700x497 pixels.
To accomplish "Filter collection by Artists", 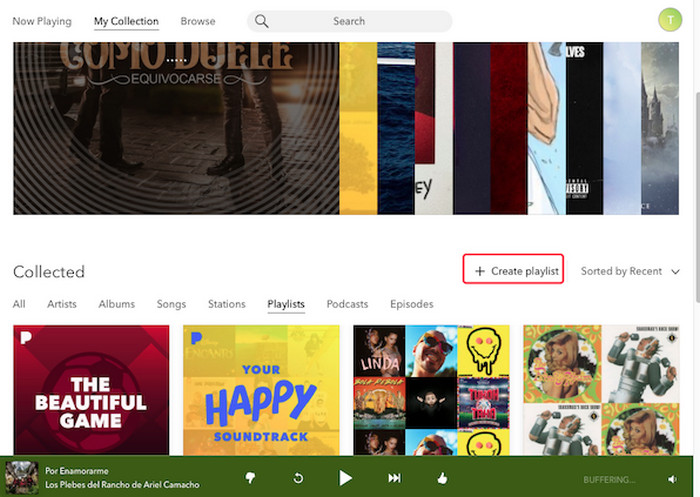I will [62, 304].
